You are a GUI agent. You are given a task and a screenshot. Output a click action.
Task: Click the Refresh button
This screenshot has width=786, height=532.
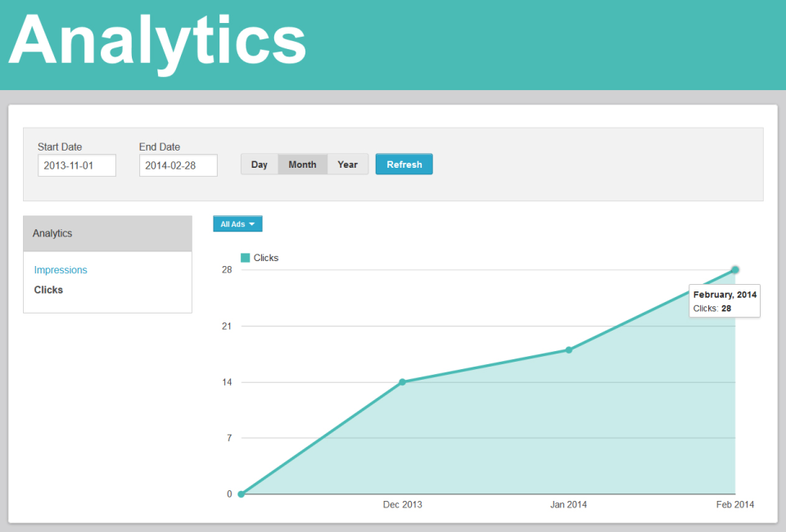(x=404, y=164)
